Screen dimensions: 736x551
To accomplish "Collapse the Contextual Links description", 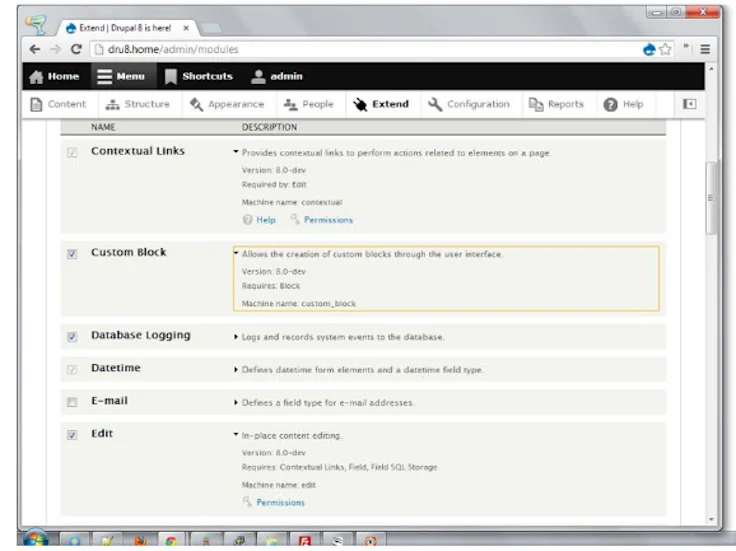I will (236, 152).
